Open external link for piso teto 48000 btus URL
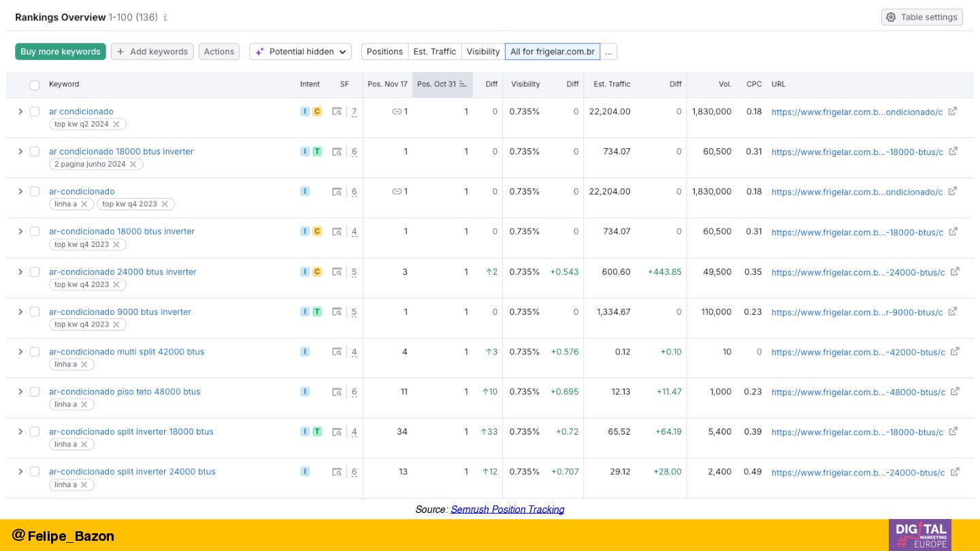The image size is (980, 551). coord(955,392)
